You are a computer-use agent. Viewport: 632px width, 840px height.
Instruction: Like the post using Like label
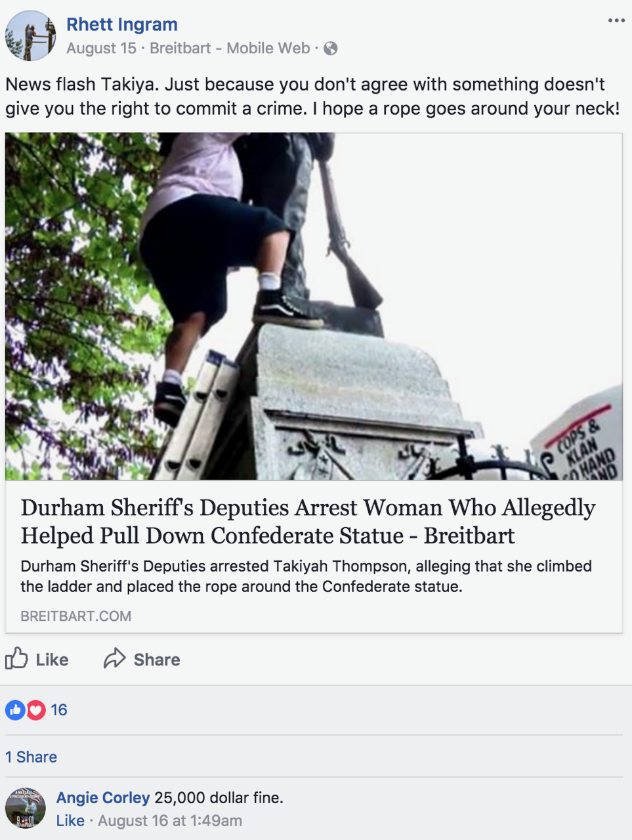(52, 660)
